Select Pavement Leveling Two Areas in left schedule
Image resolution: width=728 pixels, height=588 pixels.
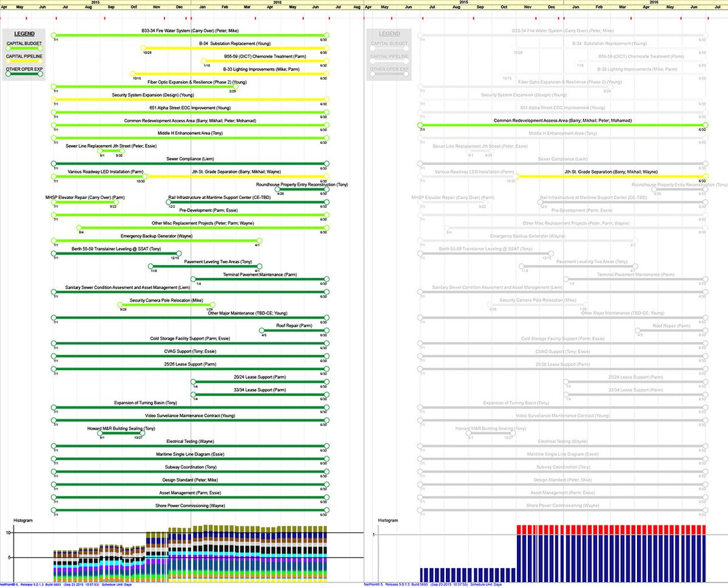[x=205, y=266]
